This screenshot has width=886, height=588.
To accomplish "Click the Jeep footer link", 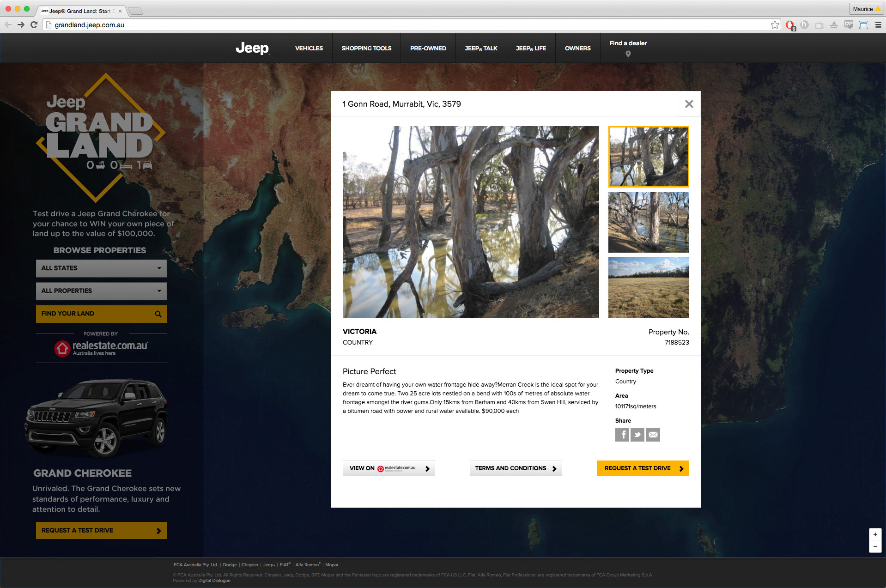I will coord(269,565).
